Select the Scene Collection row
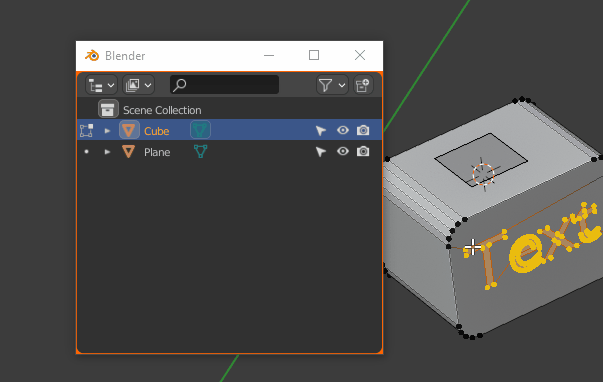603x382 pixels. tap(230, 110)
